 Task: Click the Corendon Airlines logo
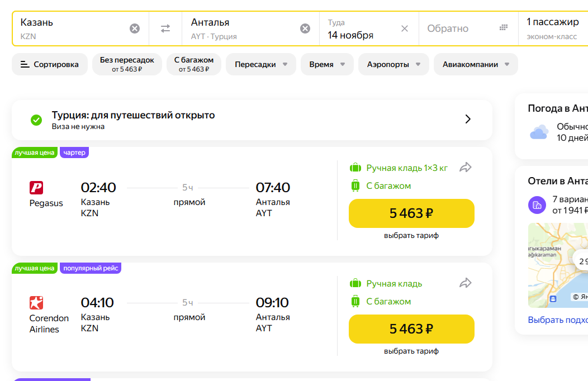pos(36,303)
